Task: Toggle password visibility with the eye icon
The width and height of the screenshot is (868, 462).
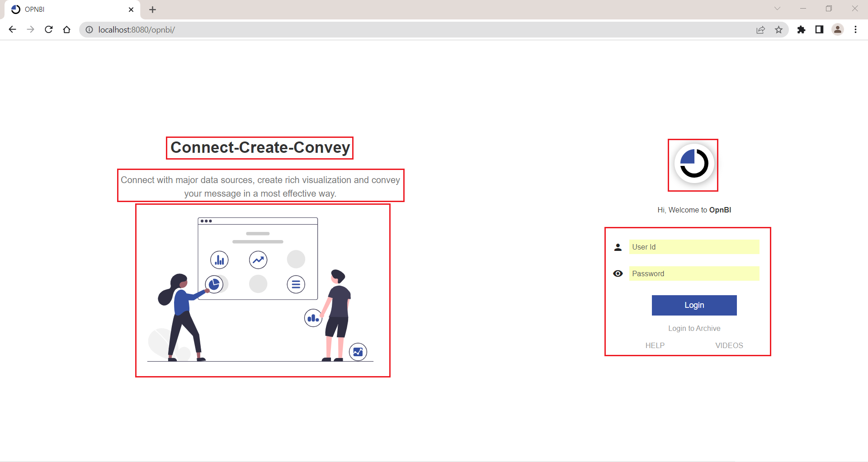Action: [618, 273]
